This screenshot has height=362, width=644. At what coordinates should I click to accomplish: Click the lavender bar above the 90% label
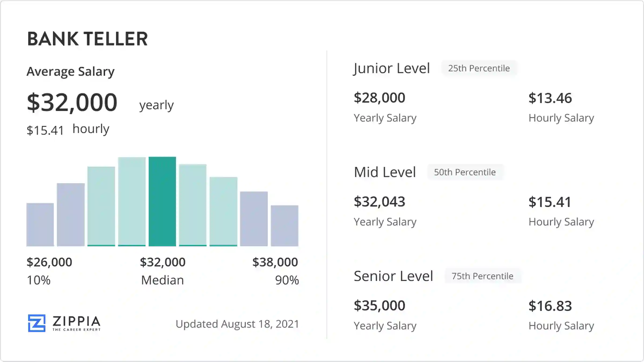[284, 226]
